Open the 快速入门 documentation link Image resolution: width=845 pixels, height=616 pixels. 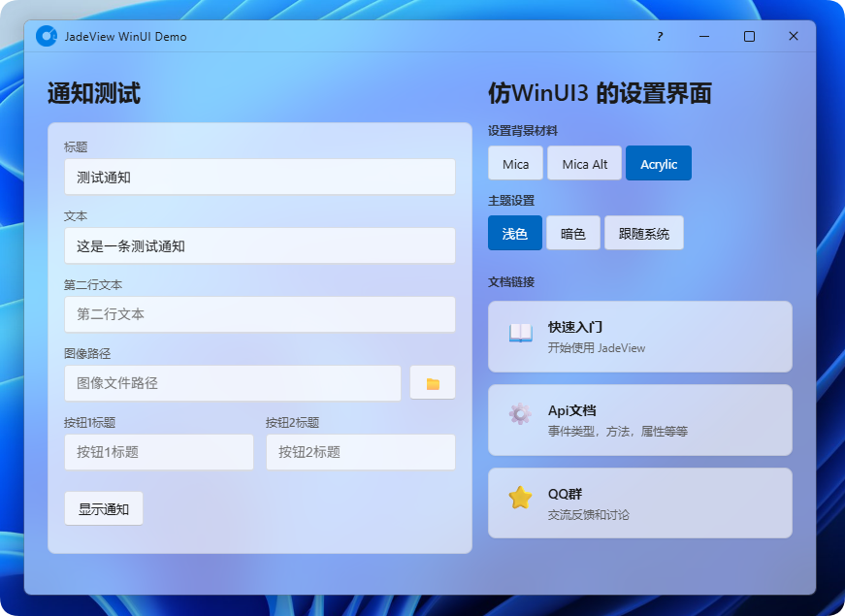640,337
